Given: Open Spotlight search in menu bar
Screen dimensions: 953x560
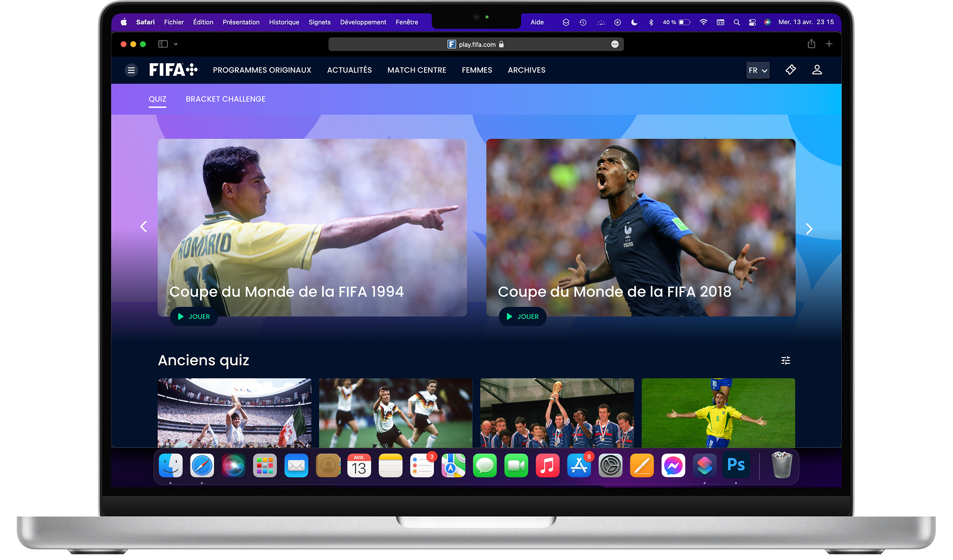Looking at the screenshot, I should coord(736,22).
